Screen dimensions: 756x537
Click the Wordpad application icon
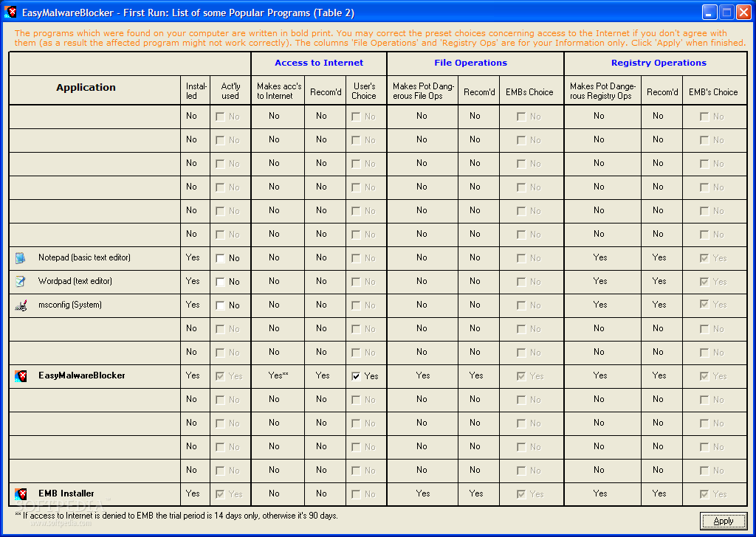tap(20, 281)
